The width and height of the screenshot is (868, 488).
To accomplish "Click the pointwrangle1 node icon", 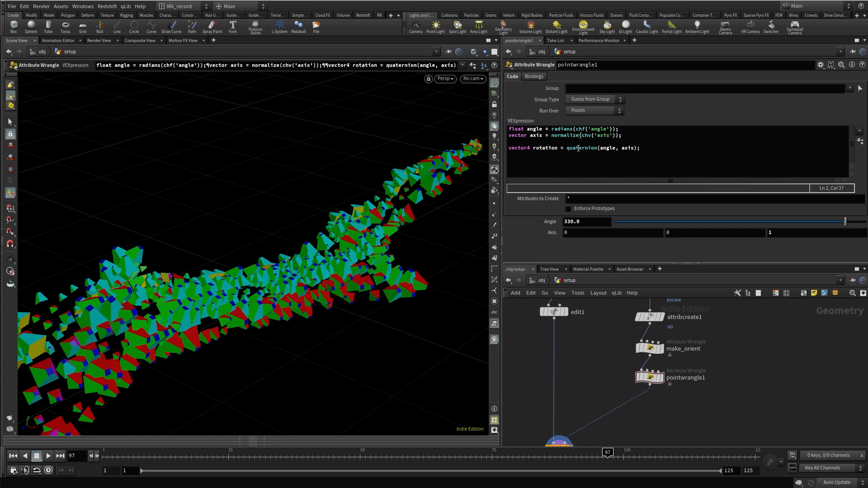I will [x=650, y=377].
